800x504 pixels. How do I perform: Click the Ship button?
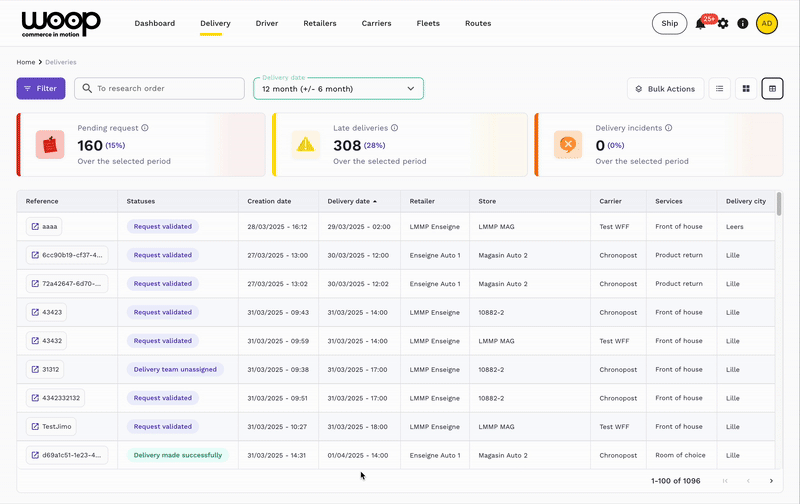pyautogui.click(x=669, y=23)
